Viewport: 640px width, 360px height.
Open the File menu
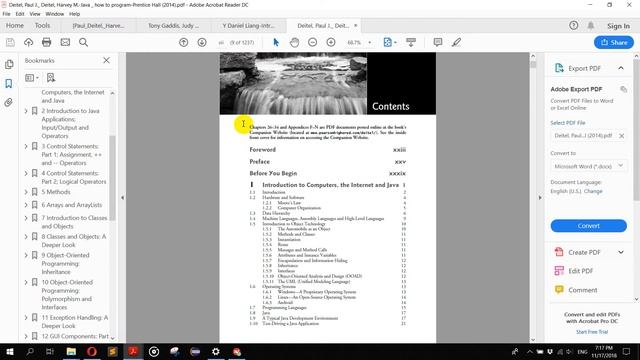tap(7, 14)
